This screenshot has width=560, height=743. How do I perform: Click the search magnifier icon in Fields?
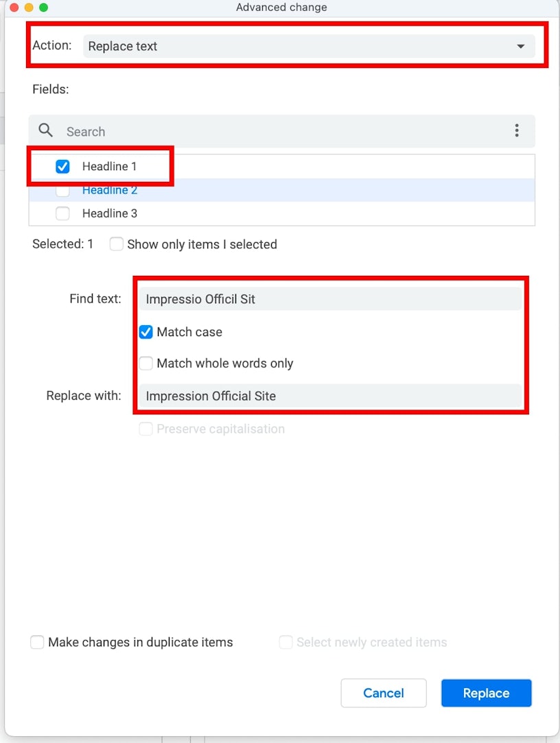pyautogui.click(x=46, y=130)
